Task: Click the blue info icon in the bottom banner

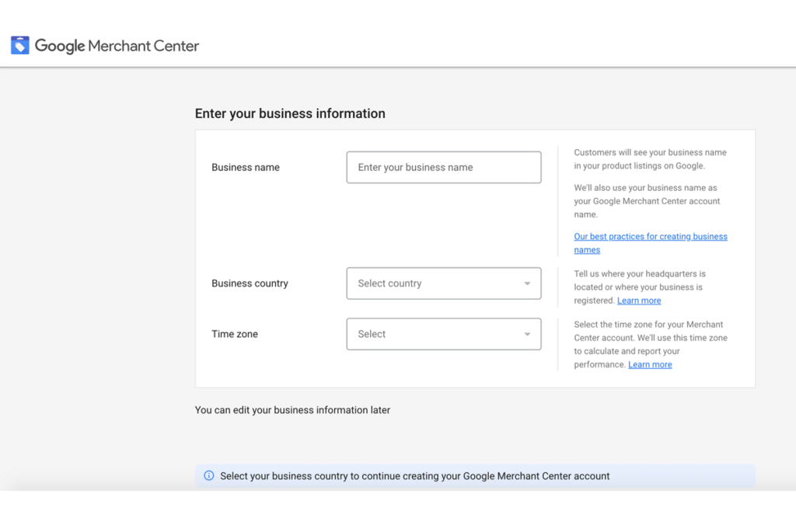Action: point(208,475)
